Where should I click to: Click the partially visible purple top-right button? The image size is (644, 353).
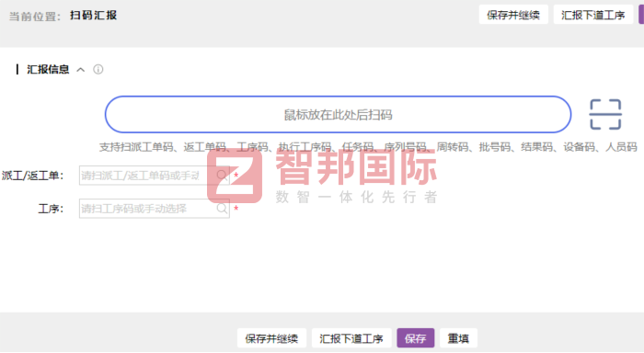coord(641,16)
